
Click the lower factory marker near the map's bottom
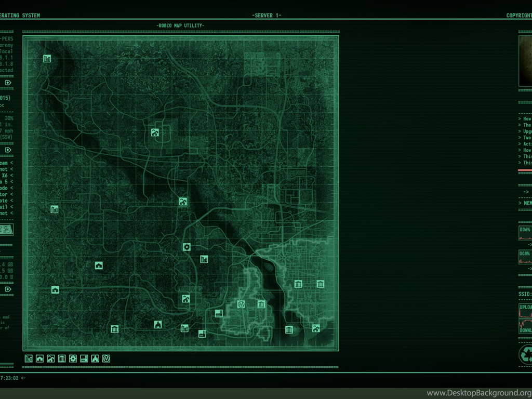202,334
